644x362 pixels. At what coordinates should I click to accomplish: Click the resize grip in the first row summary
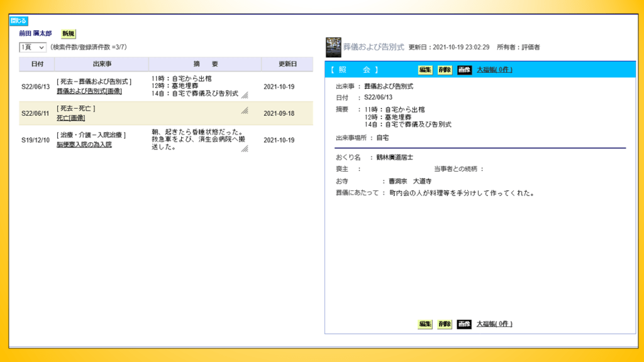(x=245, y=95)
